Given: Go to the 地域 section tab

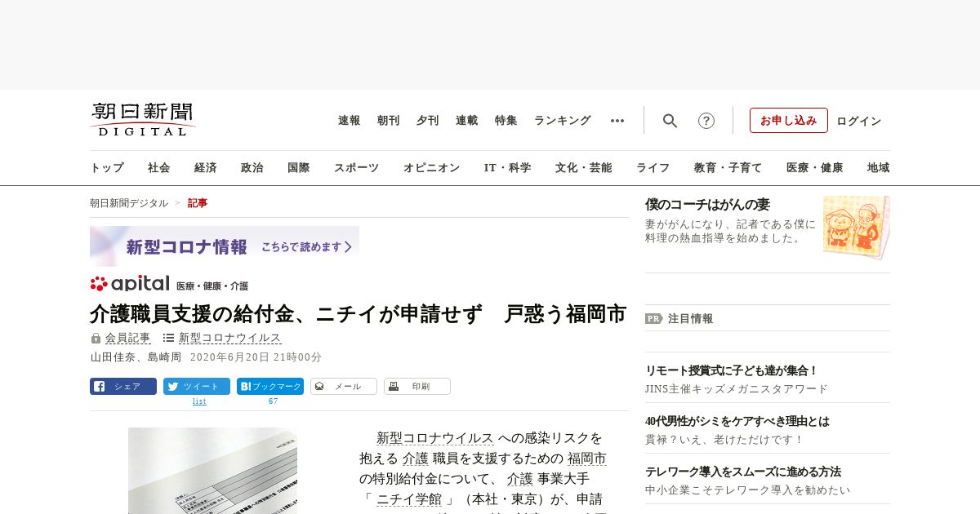Looking at the screenshot, I should tap(879, 168).
